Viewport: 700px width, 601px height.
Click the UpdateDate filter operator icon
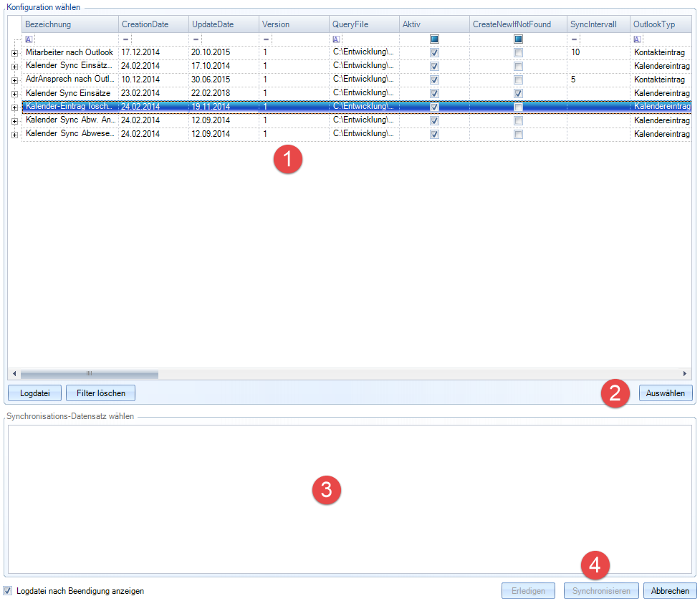tap(196, 39)
